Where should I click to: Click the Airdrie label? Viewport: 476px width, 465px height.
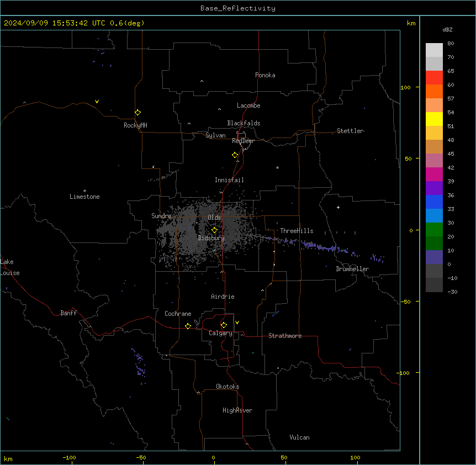(x=223, y=297)
